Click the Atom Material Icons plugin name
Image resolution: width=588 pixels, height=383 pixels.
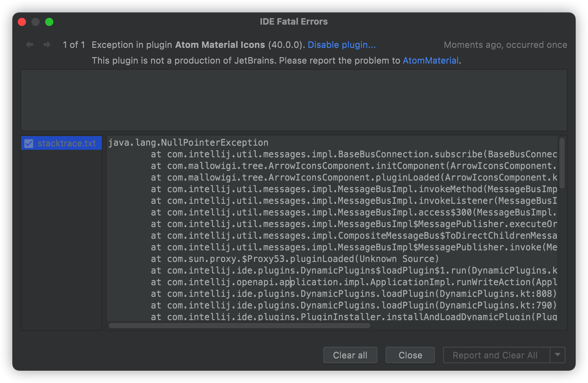point(220,44)
